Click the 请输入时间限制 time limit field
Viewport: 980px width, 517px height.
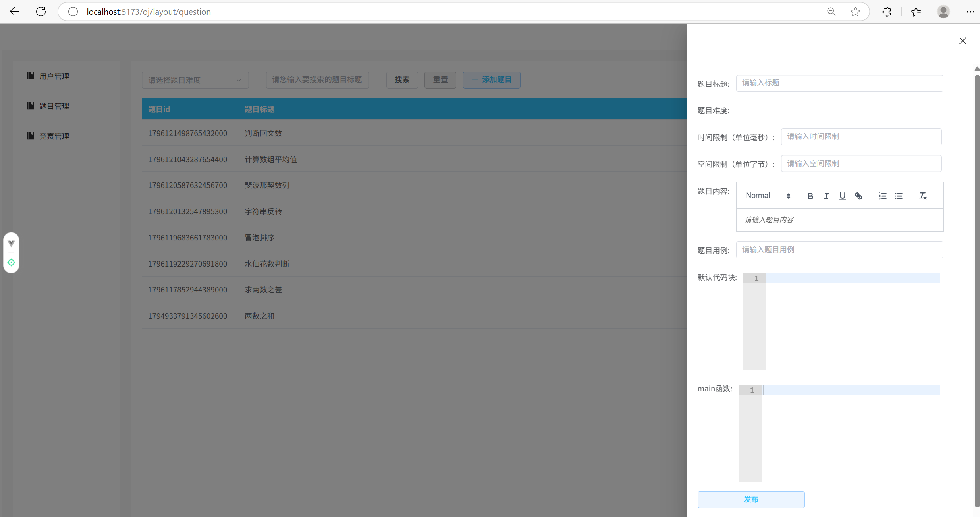[x=861, y=137]
